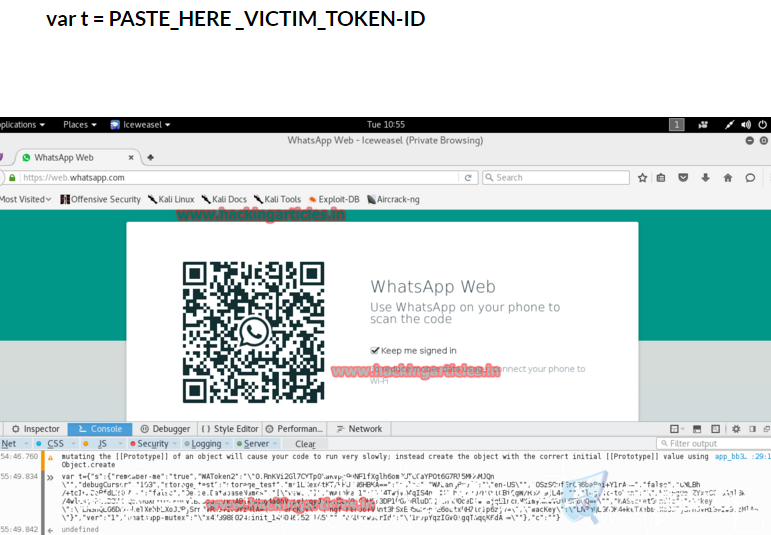Image resolution: width=771 pixels, height=535 pixels.
Task: Expand the Security filter dropdown arrow
Action: pyautogui.click(x=175, y=444)
